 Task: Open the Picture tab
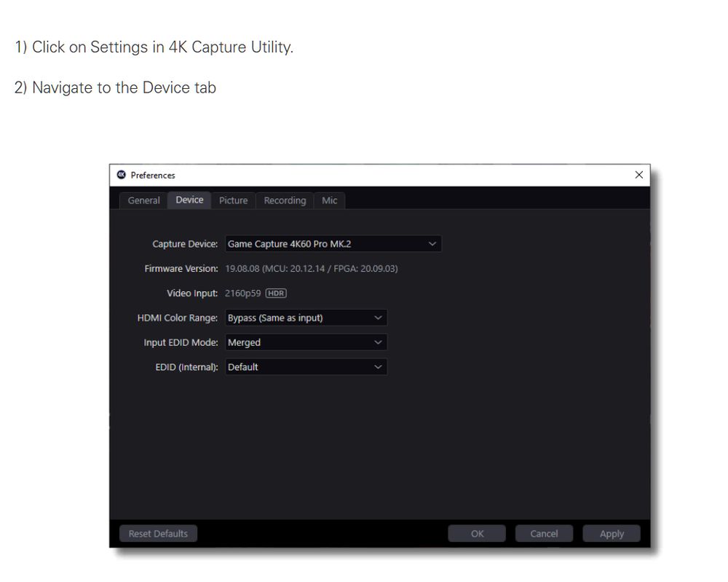pos(233,200)
